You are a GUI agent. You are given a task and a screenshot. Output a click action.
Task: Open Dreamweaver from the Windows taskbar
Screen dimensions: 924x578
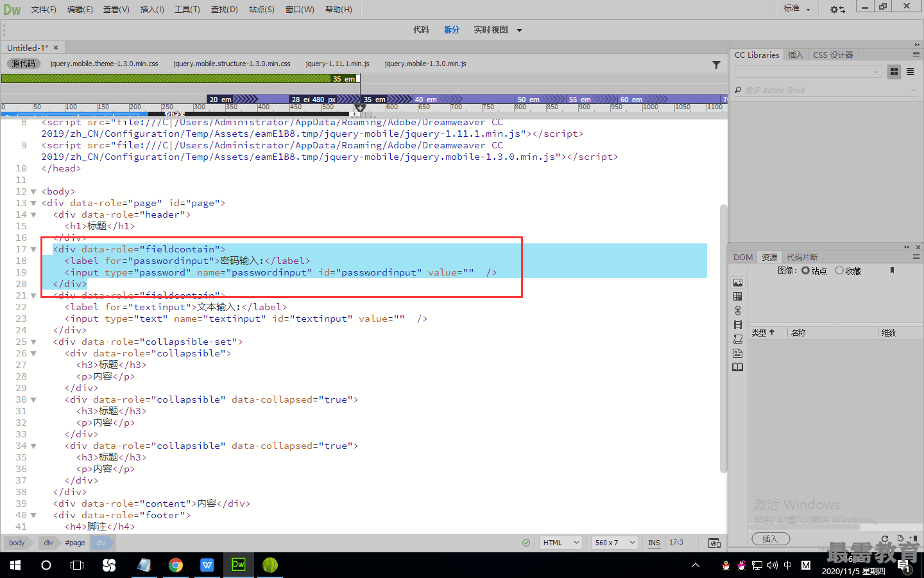[238, 565]
